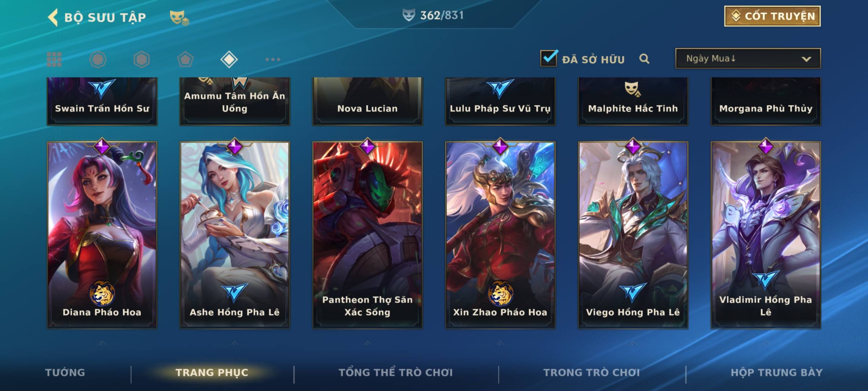Open the Ashe Hồng Pha Lê skin card
Viewport: 868px width, 391px height.
pyautogui.click(x=235, y=235)
